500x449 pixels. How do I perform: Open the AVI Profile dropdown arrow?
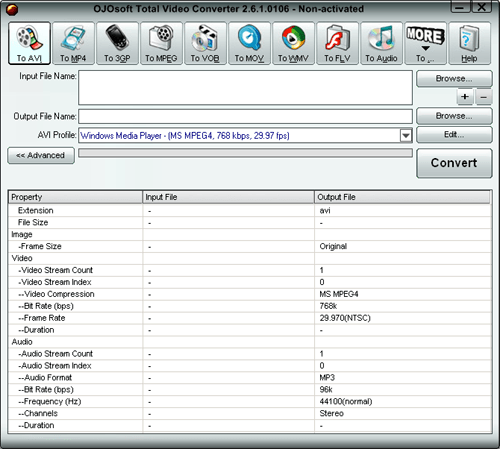pyautogui.click(x=406, y=136)
